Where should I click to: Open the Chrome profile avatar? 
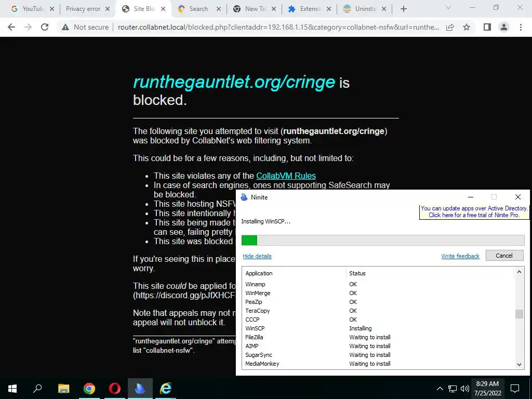(504, 27)
